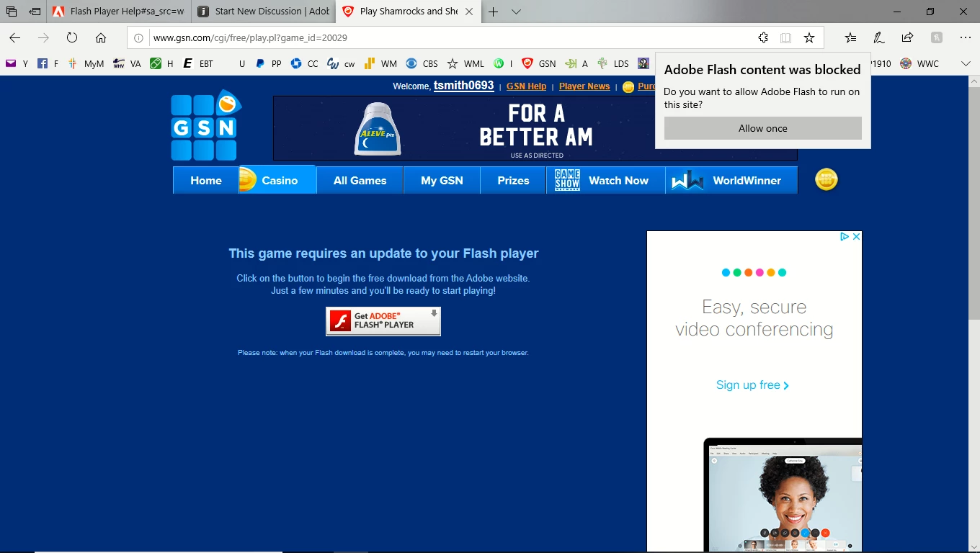Close the video conferencing ad
This screenshot has width=980, height=553.
pyautogui.click(x=856, y=236)
